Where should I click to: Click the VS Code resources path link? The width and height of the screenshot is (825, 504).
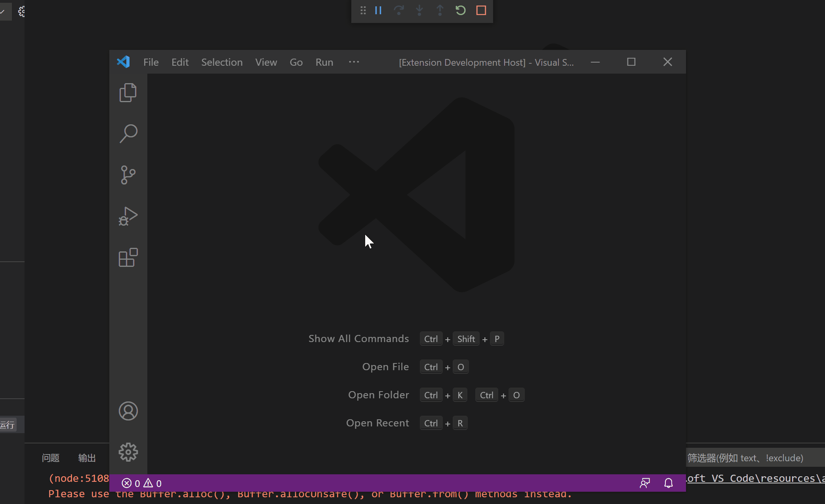click(756, 478)
